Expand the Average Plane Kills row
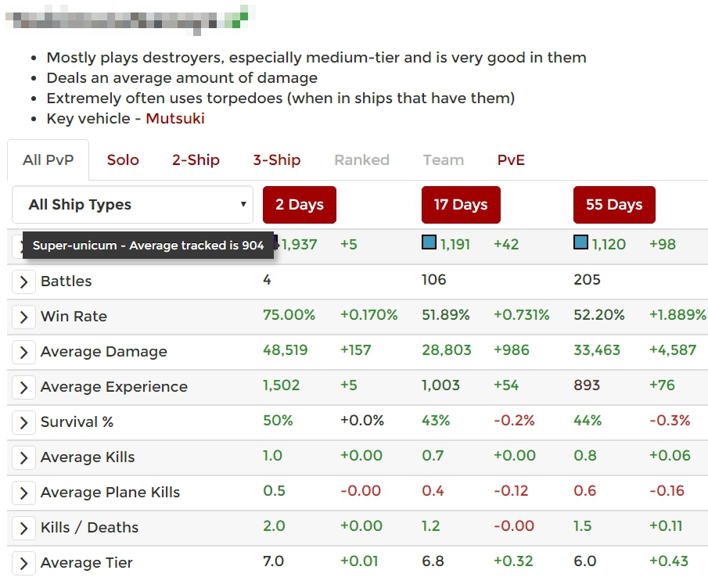 [x=23, y=493]
